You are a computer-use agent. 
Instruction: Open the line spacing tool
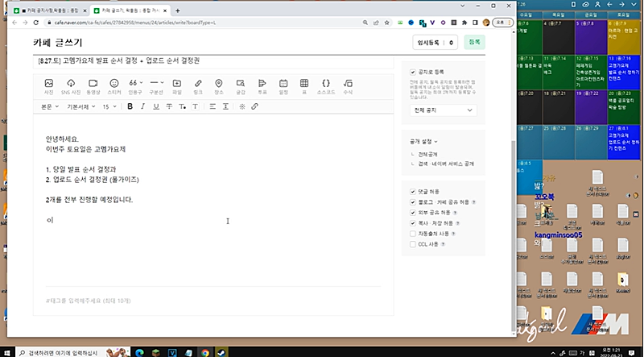click(x=225, y=106)
